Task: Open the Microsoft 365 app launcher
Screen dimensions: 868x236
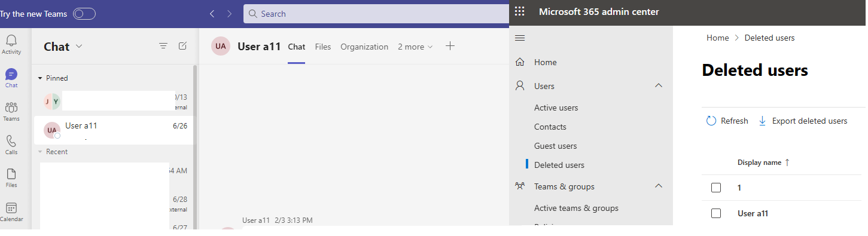Action: click(519, 11)
